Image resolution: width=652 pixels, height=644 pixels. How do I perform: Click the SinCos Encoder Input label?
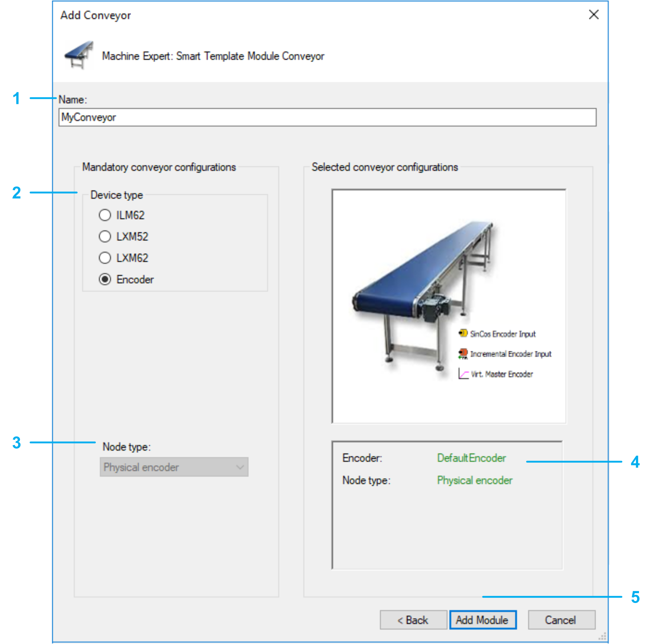coord(503,334)
